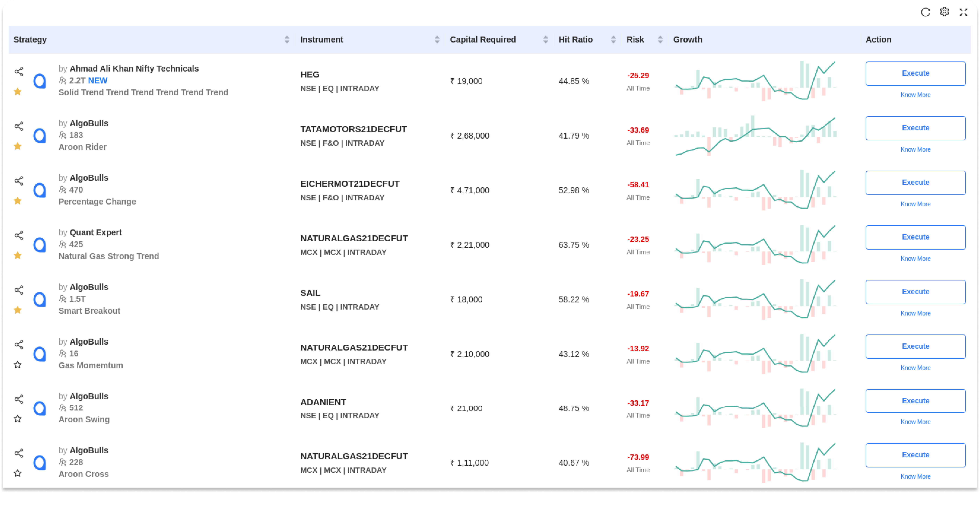Click author name Quant Expert
The width and height of the screenshot is (980, 512).
[95, 233]
